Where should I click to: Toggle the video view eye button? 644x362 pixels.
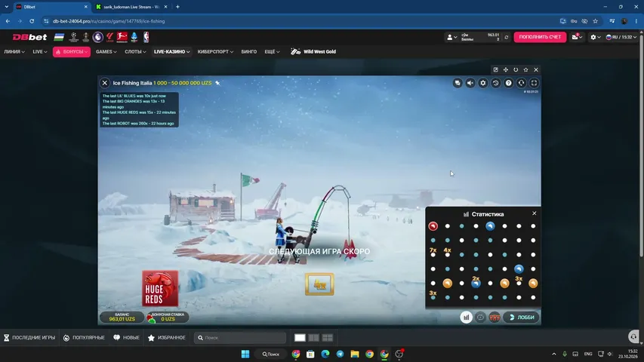tap(480, 318)
